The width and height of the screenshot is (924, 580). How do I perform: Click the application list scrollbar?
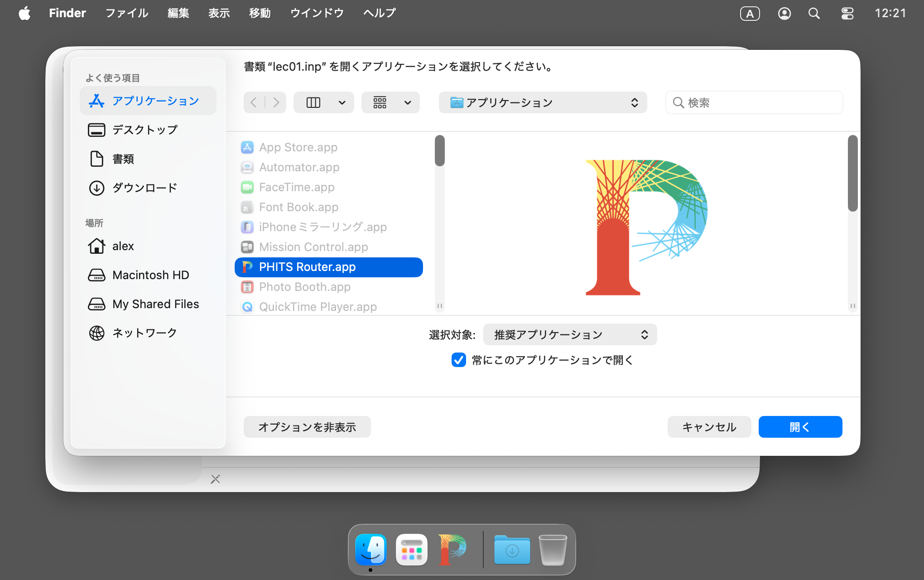coord(439,151)
